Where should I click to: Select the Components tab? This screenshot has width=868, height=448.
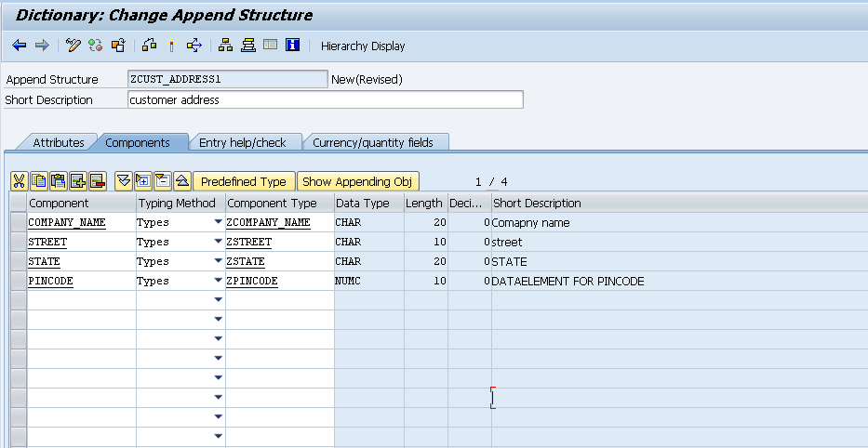pyautogui.click(x=138, y=143)
